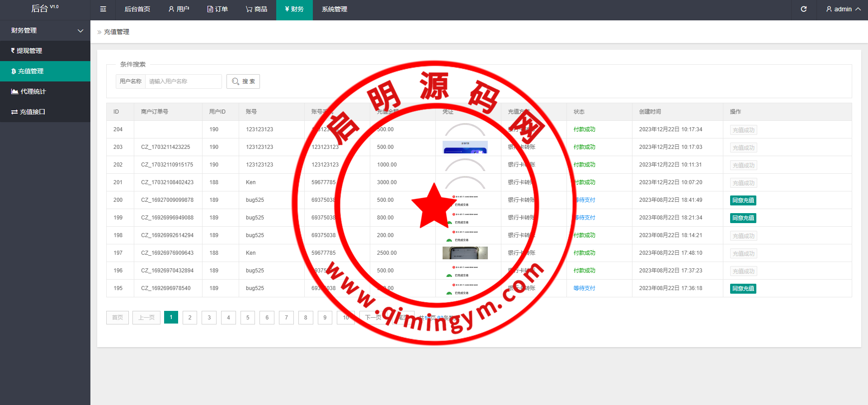Go to page 5 in pagination
This screenshot has height=405, width=868.
248,318
